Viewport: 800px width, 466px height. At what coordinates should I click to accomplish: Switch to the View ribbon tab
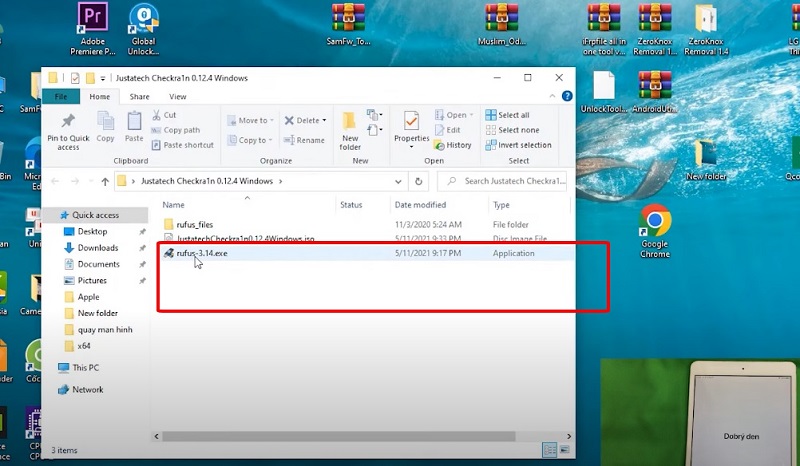(177, 97)
